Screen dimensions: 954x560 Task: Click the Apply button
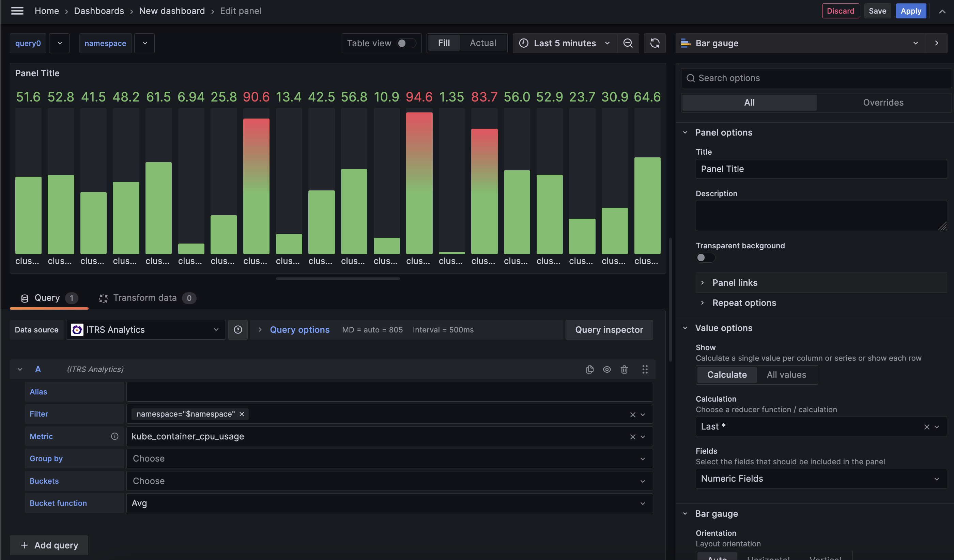coord(910,11)
